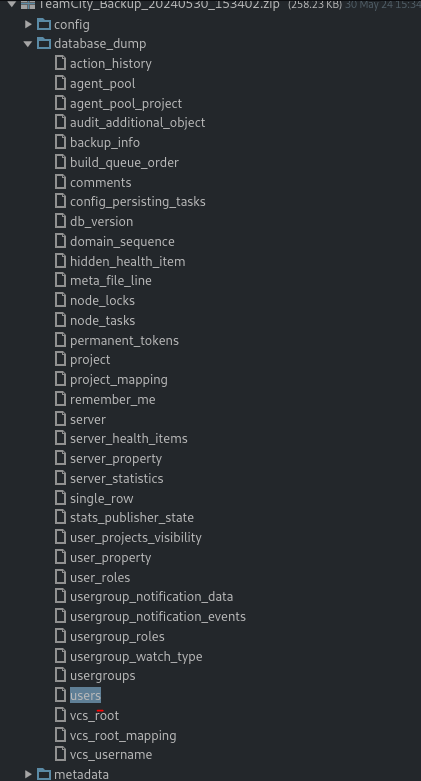Viewport: 421px width, 781px height.
Task: Click the zip archive icon
Action: coord(28,5)
